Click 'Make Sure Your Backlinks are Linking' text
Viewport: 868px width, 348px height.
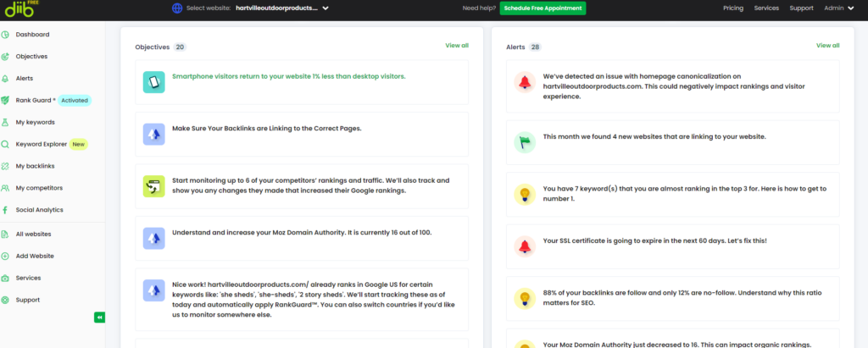click(x=266, y=129)
